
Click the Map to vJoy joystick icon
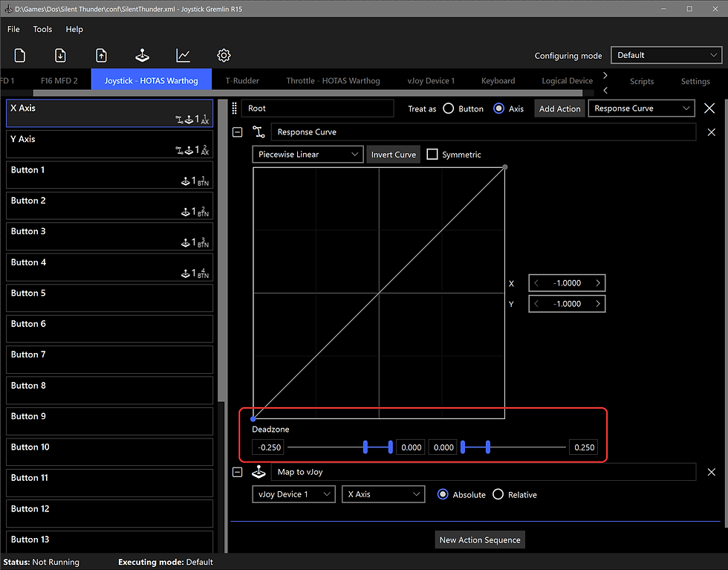pyautogui.click(x=259, y=472)
